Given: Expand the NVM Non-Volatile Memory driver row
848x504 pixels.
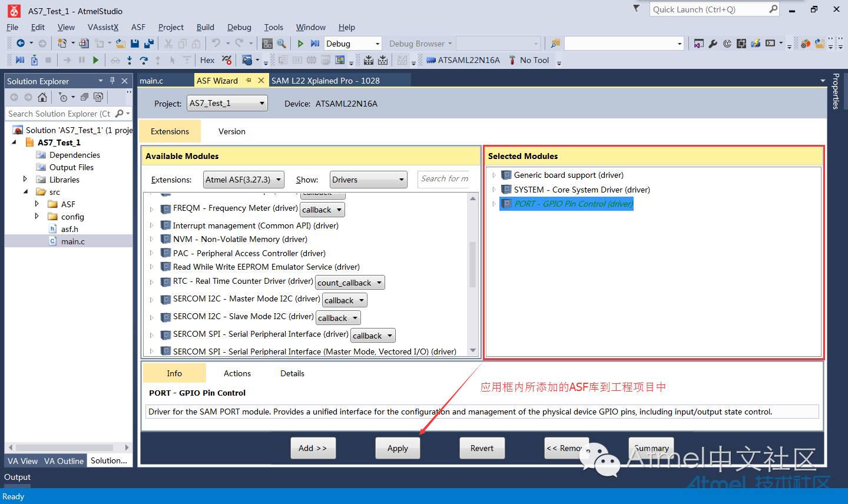Looking at the screenshot, I should pyautogui.click(x=151, y=240).
